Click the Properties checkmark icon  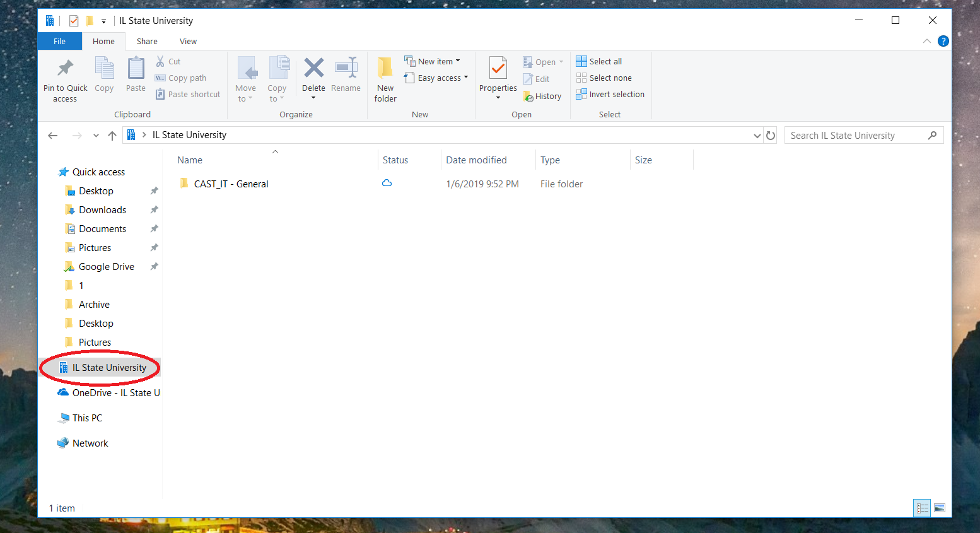[x=498, y=68]
